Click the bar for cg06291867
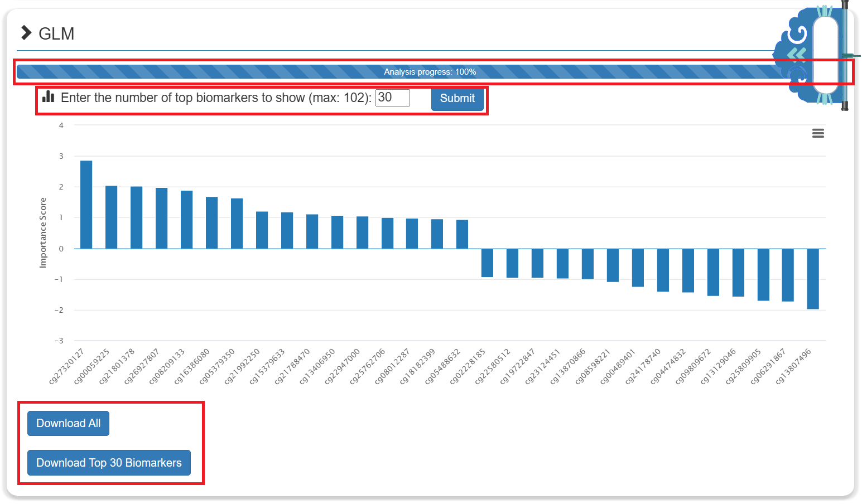This screenshot has height=504, width=862. point(788,275)
